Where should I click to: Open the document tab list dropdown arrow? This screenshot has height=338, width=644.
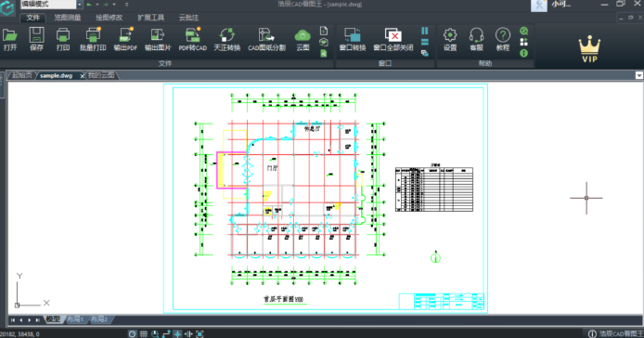(x=639, y=75)
